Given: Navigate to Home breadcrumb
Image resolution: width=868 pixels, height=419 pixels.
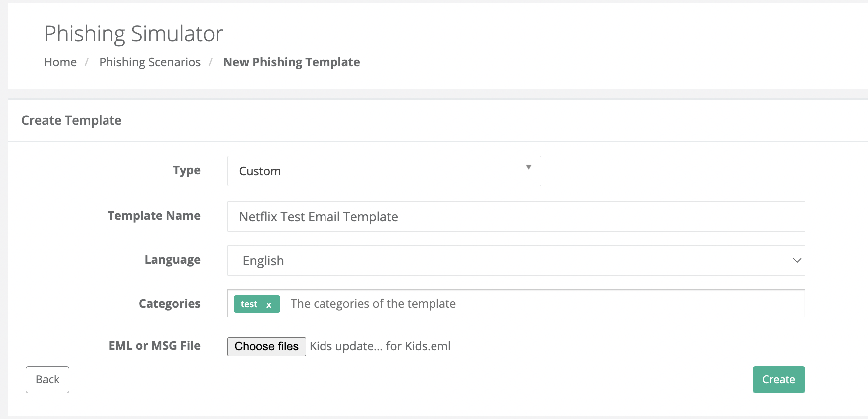Looking at the screenshot, I should coord(60,62).
